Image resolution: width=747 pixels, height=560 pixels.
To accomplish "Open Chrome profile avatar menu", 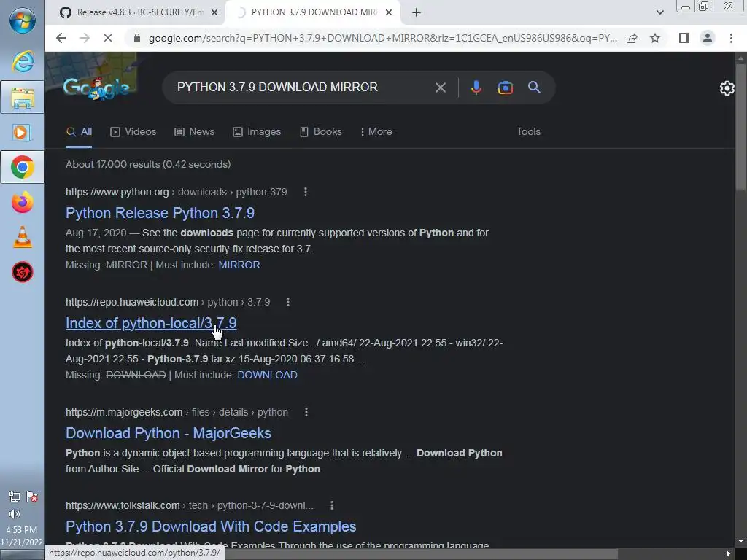I will click(708, 38).
